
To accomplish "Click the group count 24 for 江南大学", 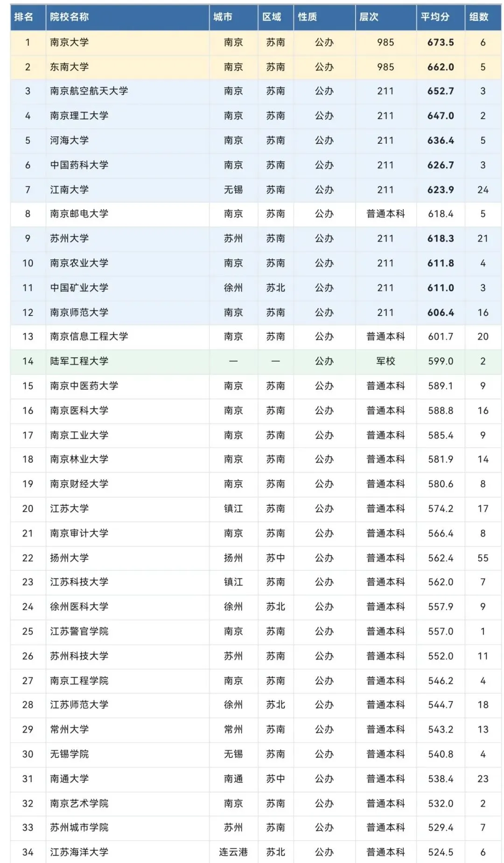I will click(x=483, y=190).
